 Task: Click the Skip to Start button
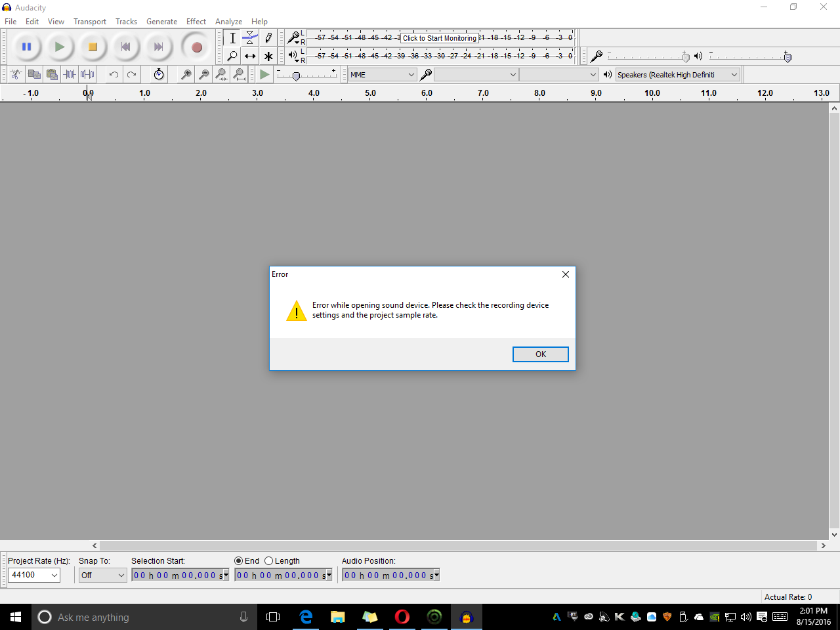tap(125, 47)
